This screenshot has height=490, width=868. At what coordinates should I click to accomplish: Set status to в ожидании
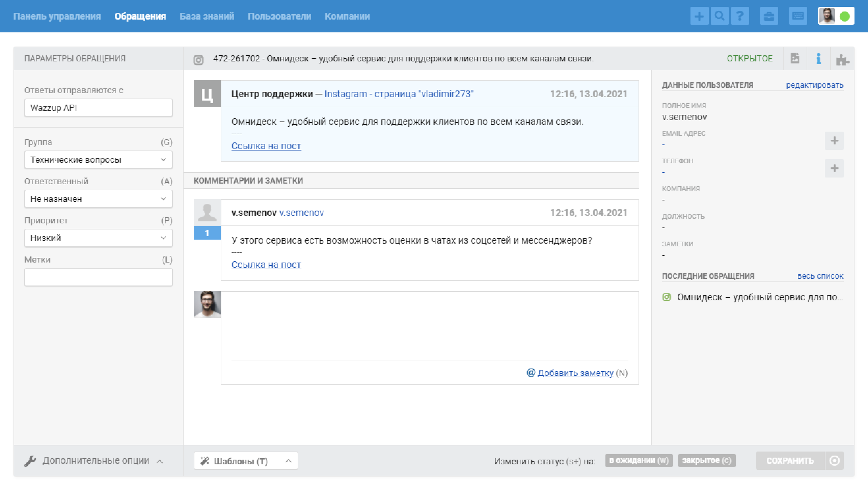coord(639,461)
